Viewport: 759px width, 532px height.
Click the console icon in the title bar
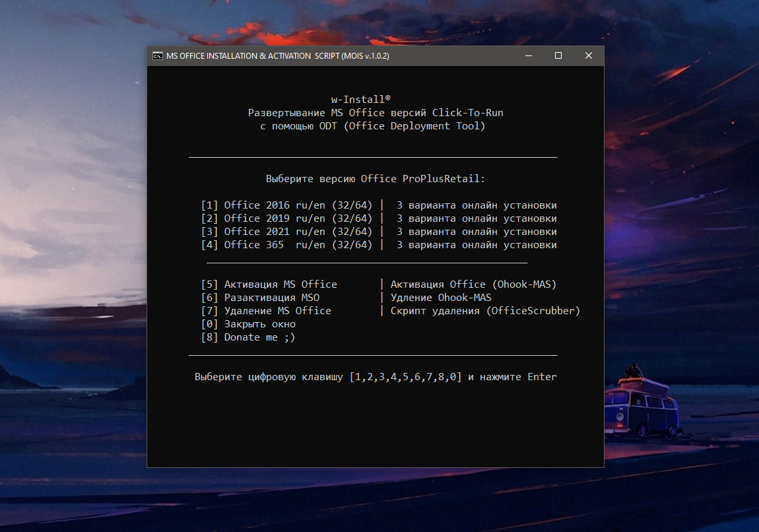point(157,55)
